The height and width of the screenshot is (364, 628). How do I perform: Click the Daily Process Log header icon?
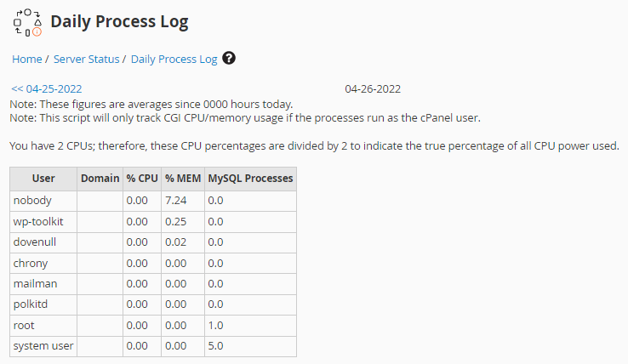click(27, 22)
